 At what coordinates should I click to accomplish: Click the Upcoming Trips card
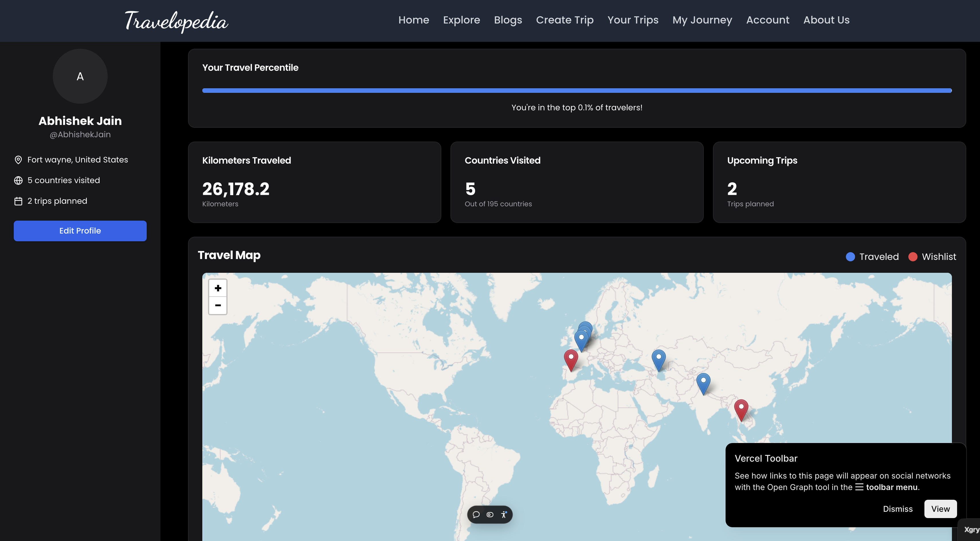point(839,182)
